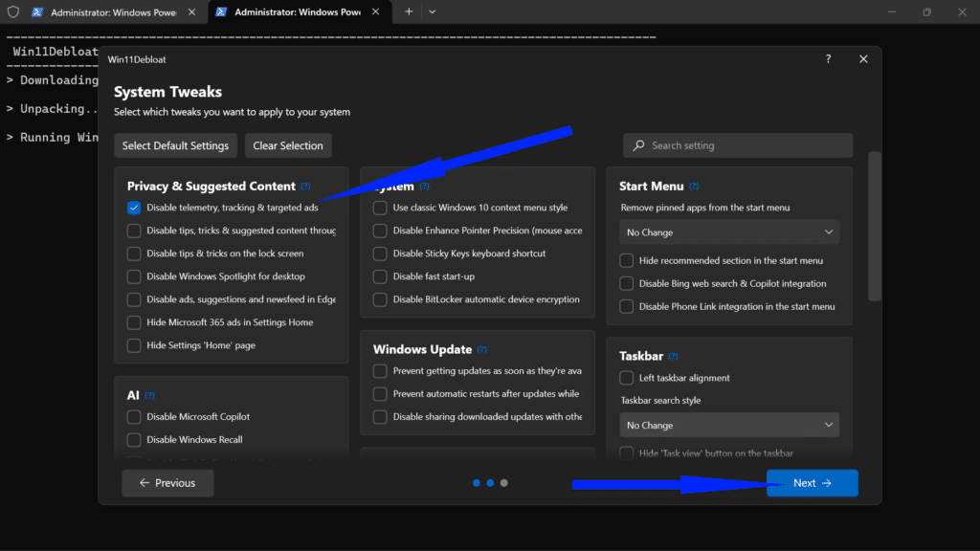Screen dimensions: 980x551
Task: Click the question mark in Win11Debloat title bar
Action: tap(828, 58)
